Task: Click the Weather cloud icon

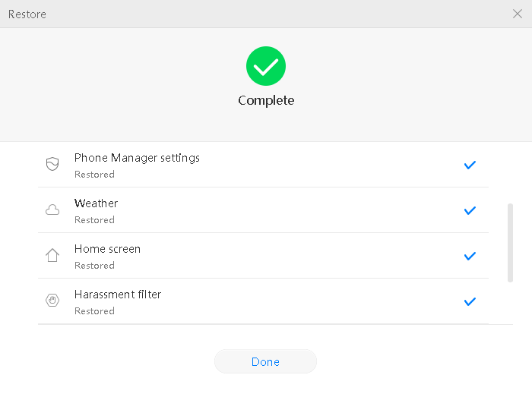Action: tap(52, 210)
